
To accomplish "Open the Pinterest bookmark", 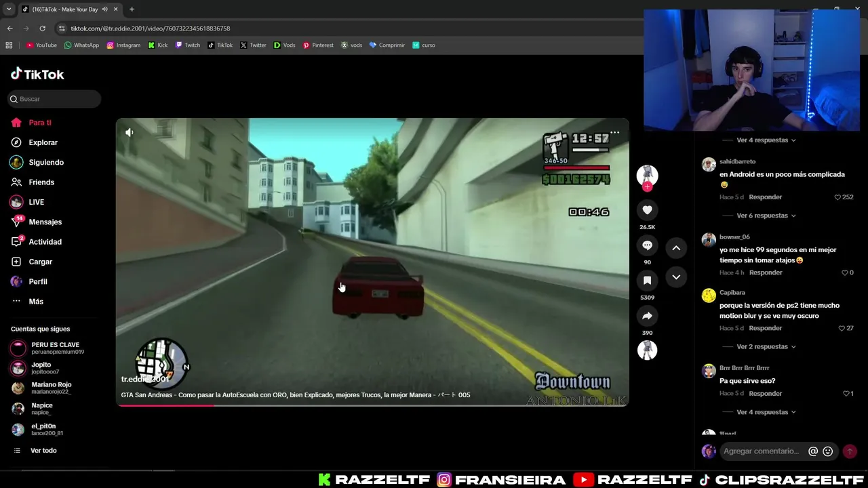I will click(x=318, y=45).
